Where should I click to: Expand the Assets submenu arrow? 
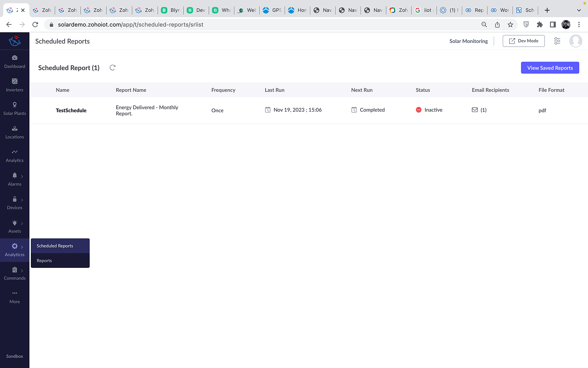[x=22, y=223]
